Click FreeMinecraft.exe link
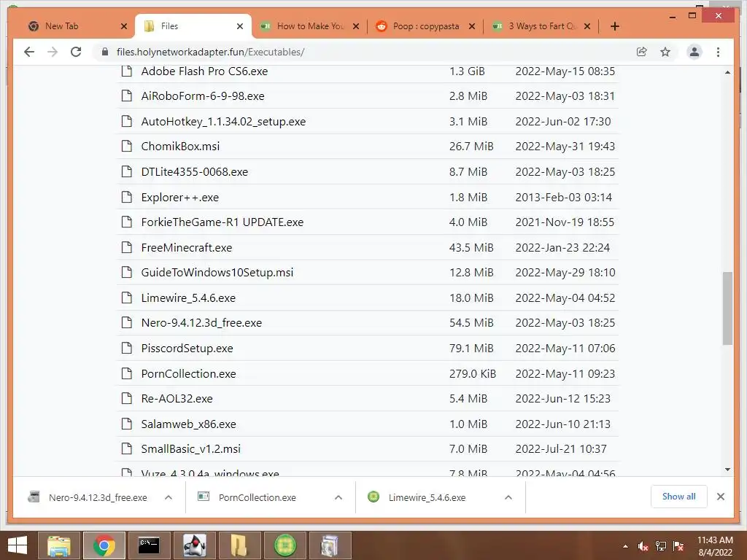This screenshot has width=747, height=560. (186, 248)
